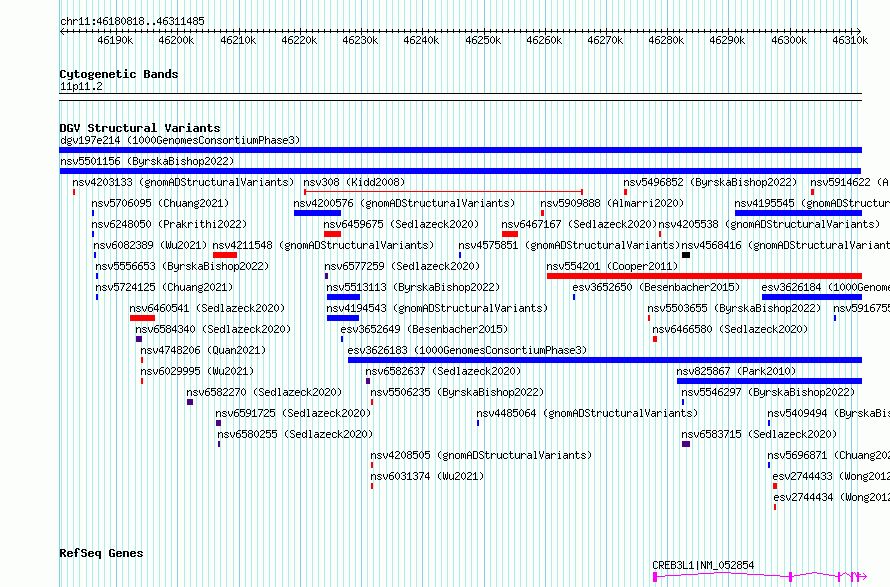Screen dimensions: 890x587
Task: Click the blue bar under esv3626184
Action: point(812,297)
